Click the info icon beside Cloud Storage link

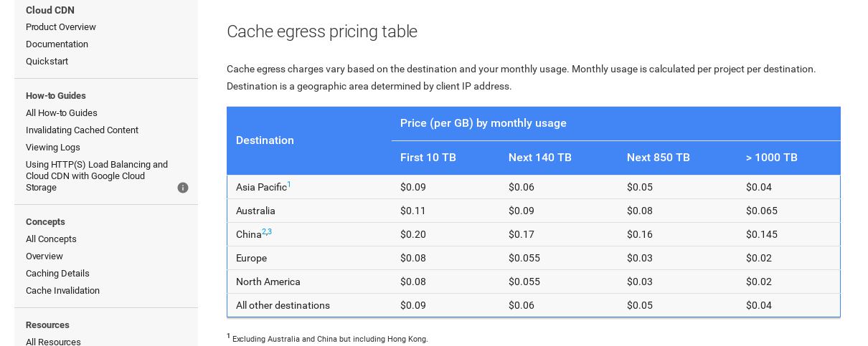(183, 188)
